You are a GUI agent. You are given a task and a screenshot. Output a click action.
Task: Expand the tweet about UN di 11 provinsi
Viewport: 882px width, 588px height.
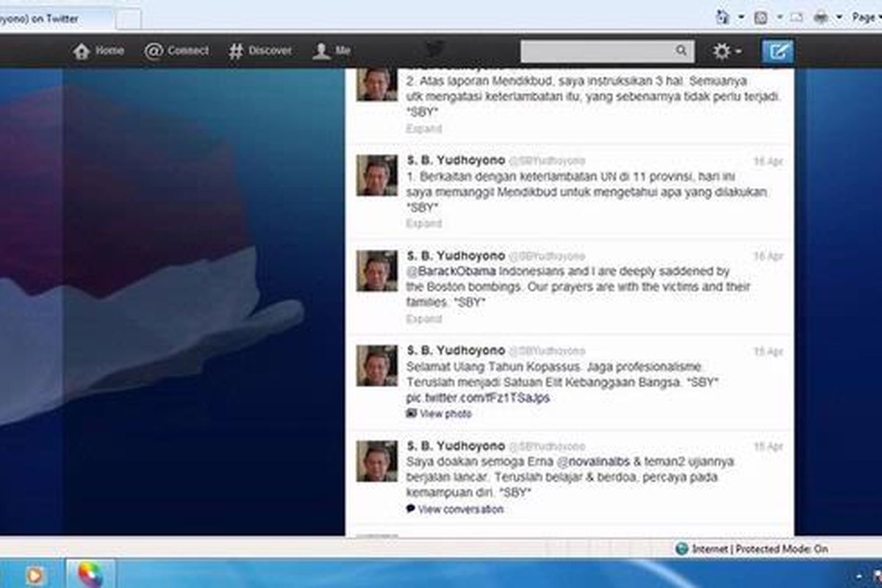pyautogui.click(x=424, y=223)
